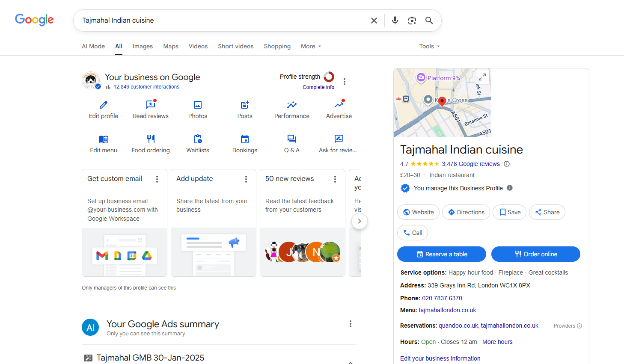This screenshot has height=364, width=624.
Task: Open the Bookings calendar icon
Action: tap(245, 139)
